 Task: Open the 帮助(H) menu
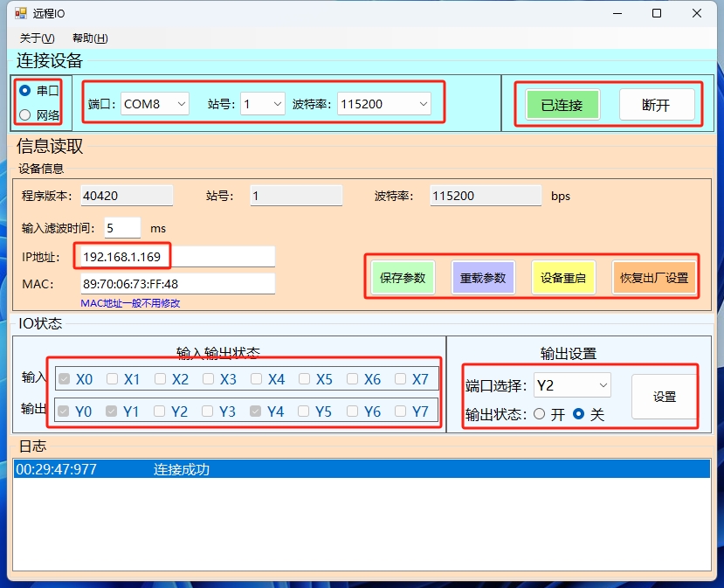(91, 38)
